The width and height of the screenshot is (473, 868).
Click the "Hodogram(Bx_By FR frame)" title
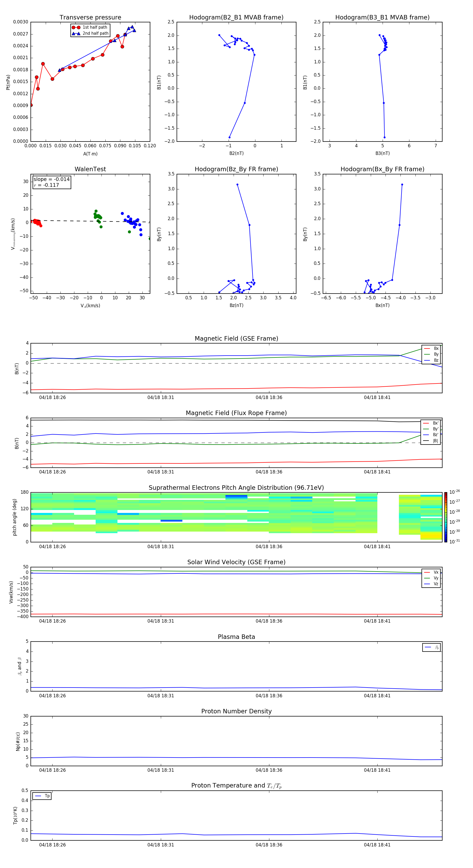pos(382,169)
